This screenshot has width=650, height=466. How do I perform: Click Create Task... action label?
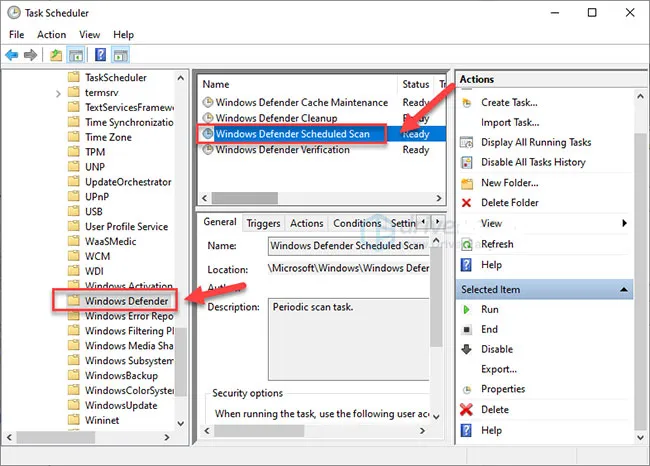509,103
